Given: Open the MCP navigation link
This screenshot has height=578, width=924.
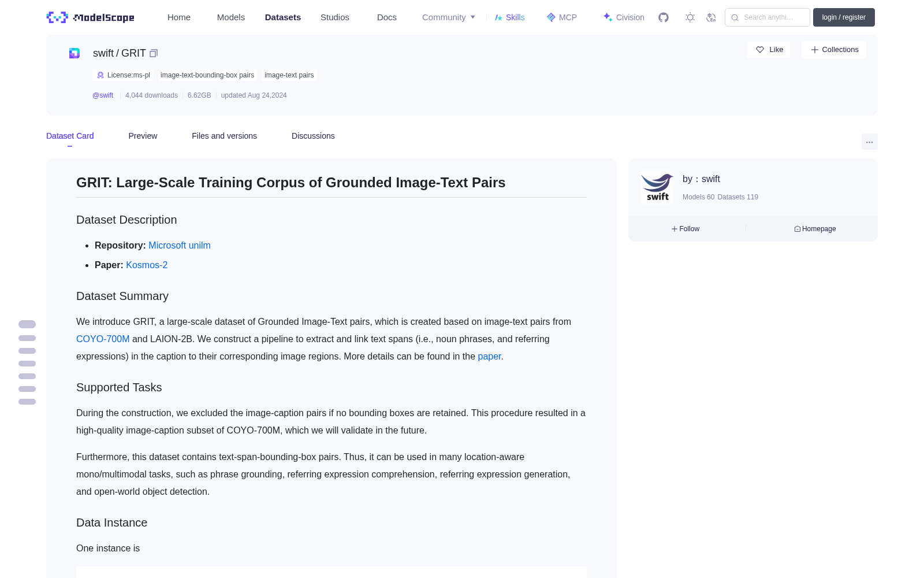Looking at the screenshot, I should 561,17.
